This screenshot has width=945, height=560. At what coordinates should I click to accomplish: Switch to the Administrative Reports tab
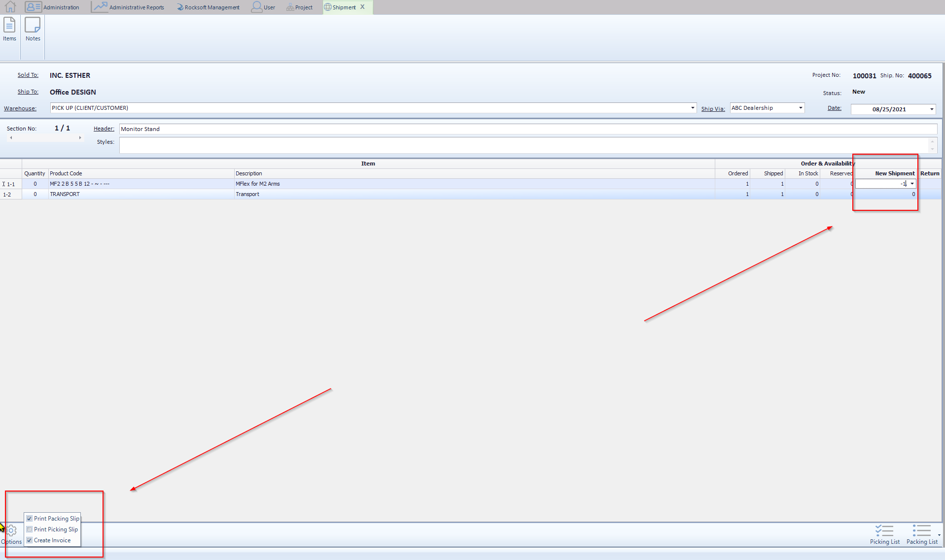tap(128, 7)
